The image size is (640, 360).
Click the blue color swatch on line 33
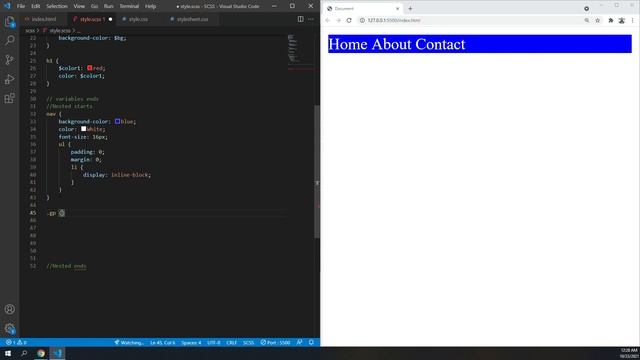pyautogui.click(x=117, y=121)
